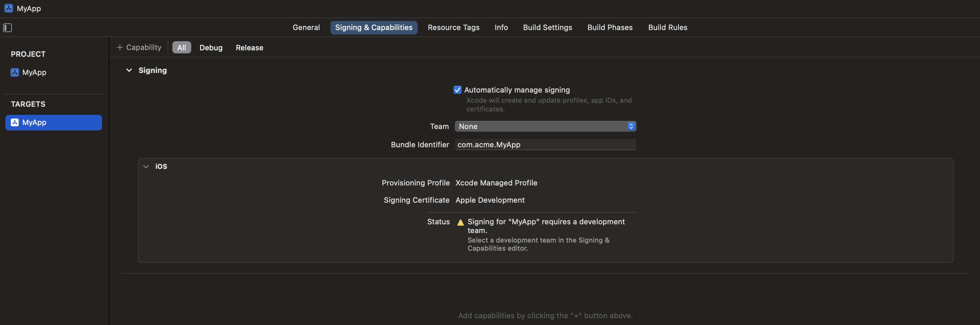Screen dimensions: 980x325
Task: Uncheck Automatically manage signing
Action: click(x=457, y=90)
